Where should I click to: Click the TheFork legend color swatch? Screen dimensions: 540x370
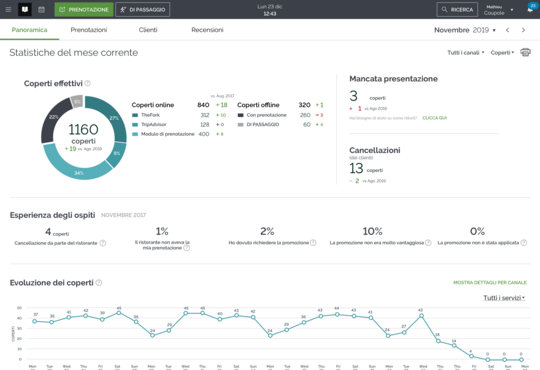coord(135,115)
